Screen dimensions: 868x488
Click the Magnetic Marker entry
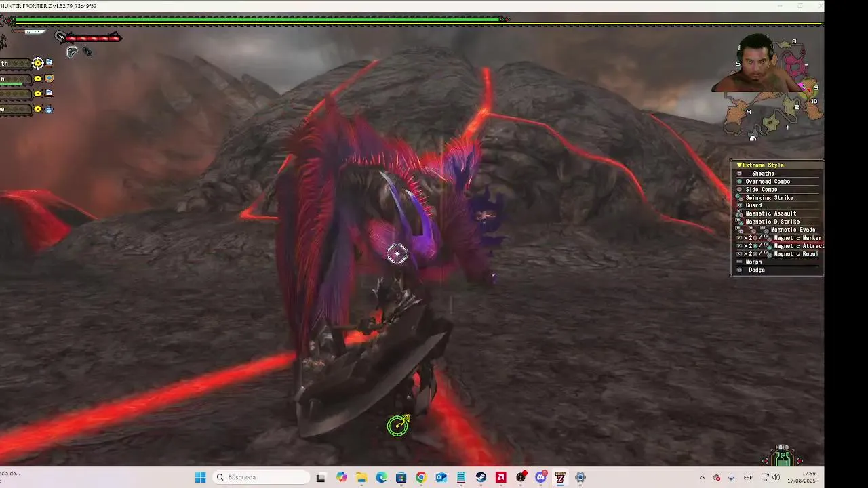[x=797, y=238]
